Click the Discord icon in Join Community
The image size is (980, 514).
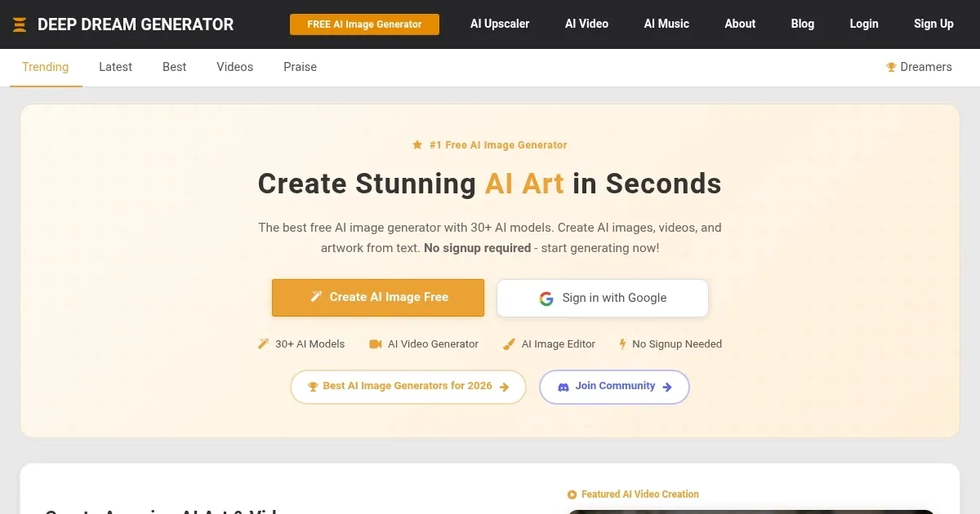click(563, 387)
